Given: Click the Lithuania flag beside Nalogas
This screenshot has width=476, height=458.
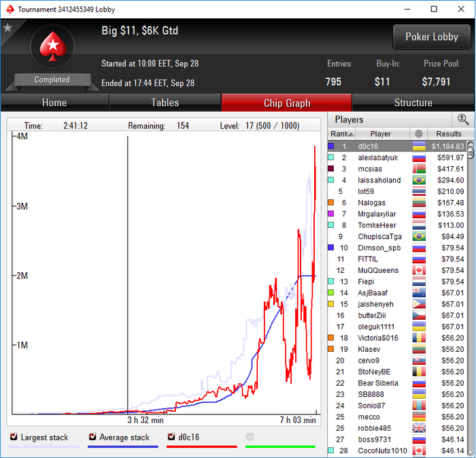Looking at the screenshot, I should [x=419, y=203].
